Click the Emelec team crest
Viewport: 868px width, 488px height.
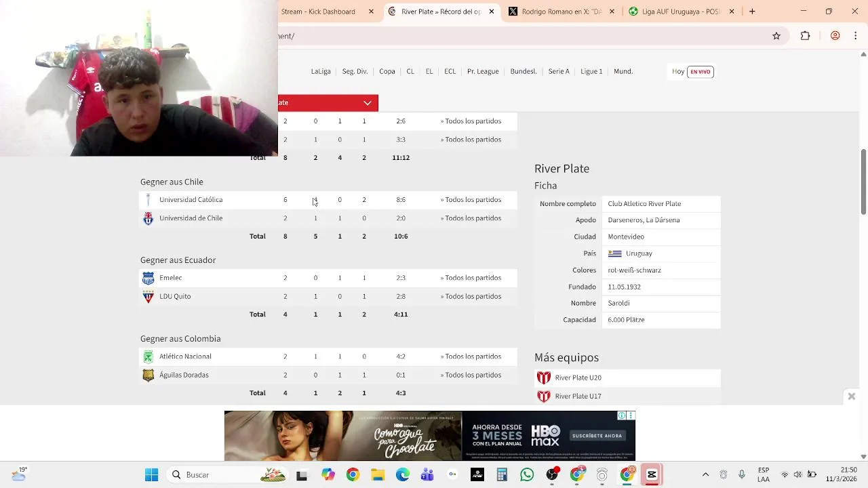click(x=149, y=278)
